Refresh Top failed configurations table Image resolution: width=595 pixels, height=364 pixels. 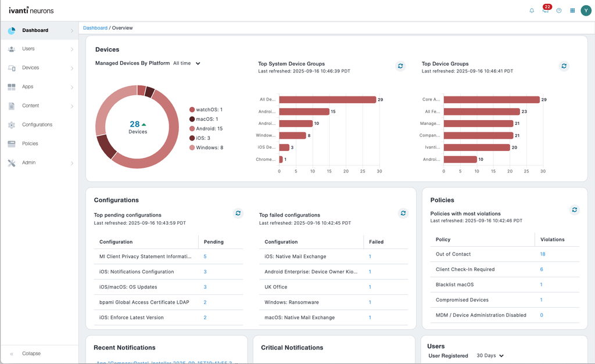tap(403, 213)
